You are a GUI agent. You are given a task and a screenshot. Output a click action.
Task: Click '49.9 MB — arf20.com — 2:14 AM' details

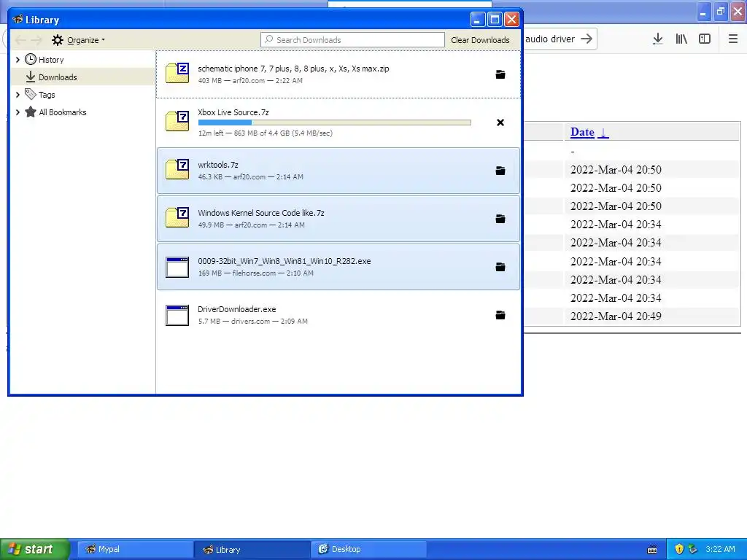pos(251,225)
